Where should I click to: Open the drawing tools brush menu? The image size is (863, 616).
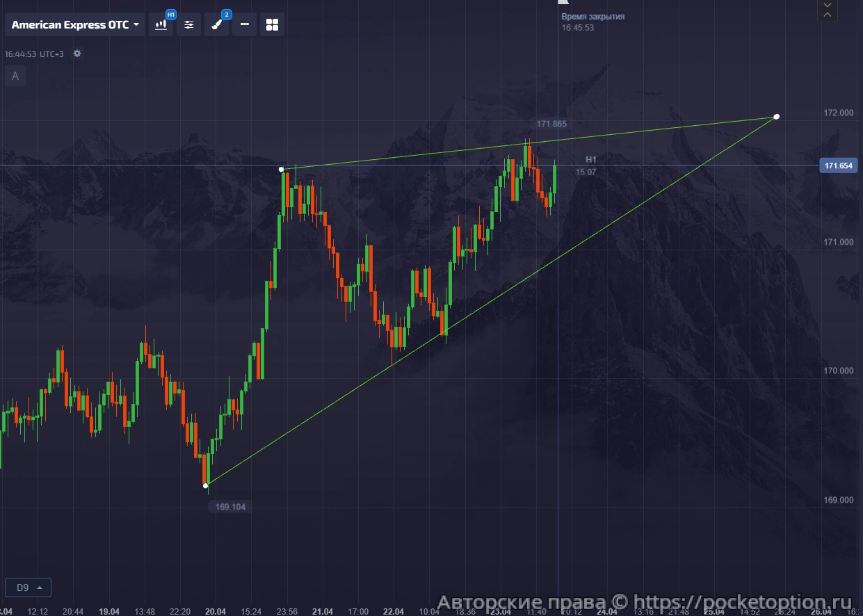click(216, 25)
